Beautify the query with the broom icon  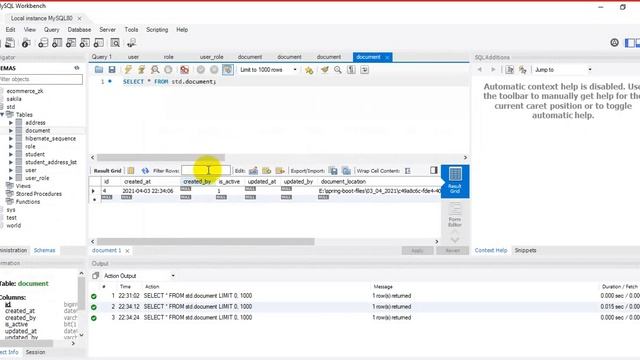[x=324, y=70]
